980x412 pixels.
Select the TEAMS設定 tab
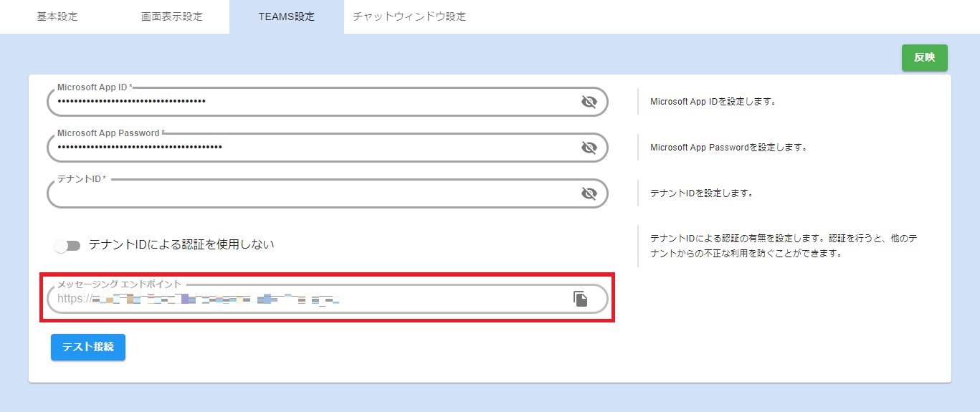pyautogui.click(x=286, y=16)
